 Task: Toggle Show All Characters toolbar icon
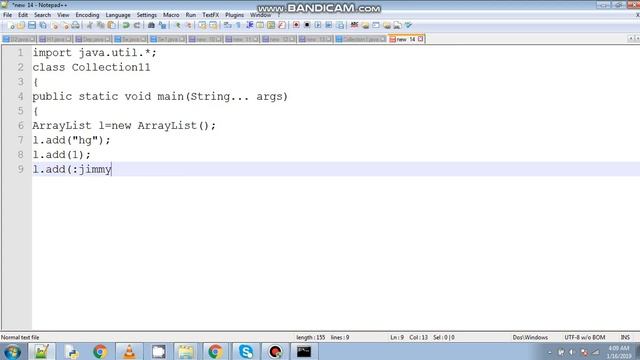239,25
